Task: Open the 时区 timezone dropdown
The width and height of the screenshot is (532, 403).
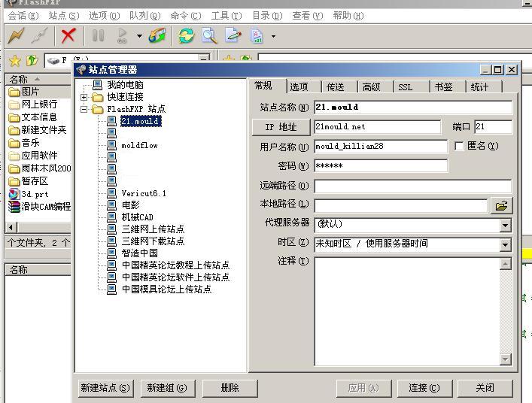Action: coord(505,244)
